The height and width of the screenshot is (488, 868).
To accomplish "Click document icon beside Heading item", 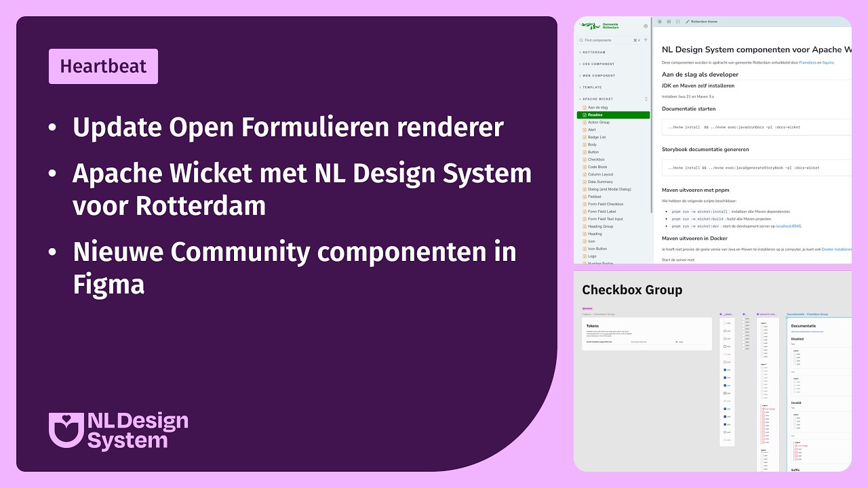I will coord(585,234).
